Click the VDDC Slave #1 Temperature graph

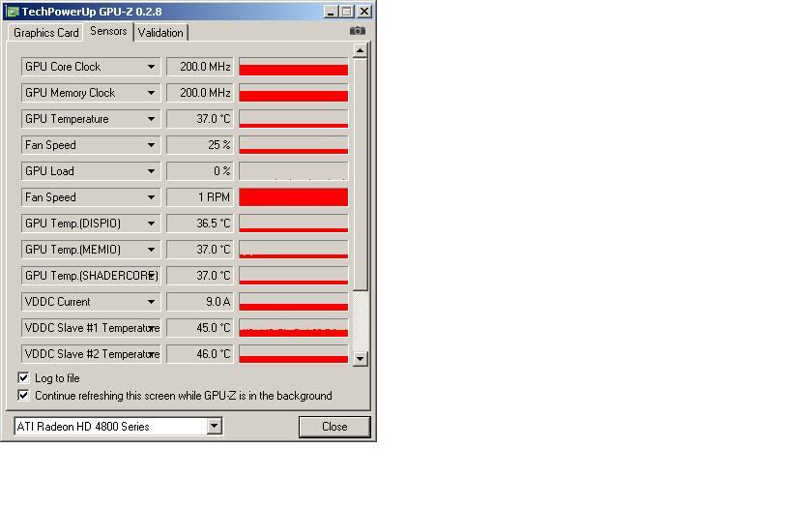pyautogui.click(x=294, y=328)
